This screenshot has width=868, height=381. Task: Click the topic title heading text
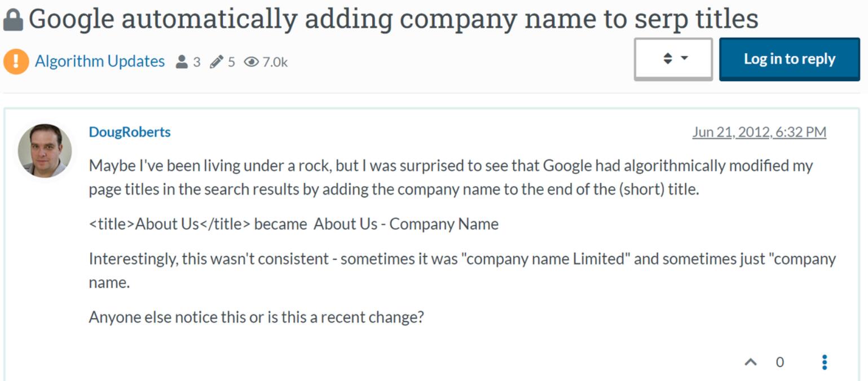tap(393, 20)
